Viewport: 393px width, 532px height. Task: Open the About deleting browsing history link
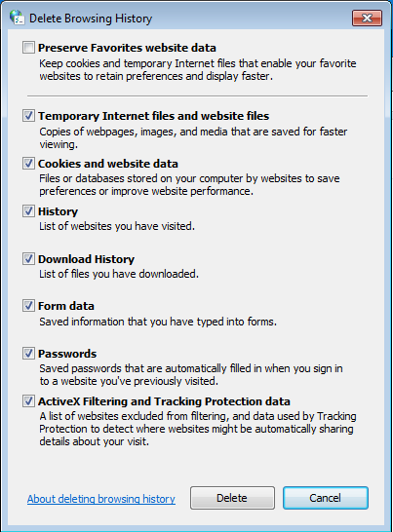(x=101, y=499)
